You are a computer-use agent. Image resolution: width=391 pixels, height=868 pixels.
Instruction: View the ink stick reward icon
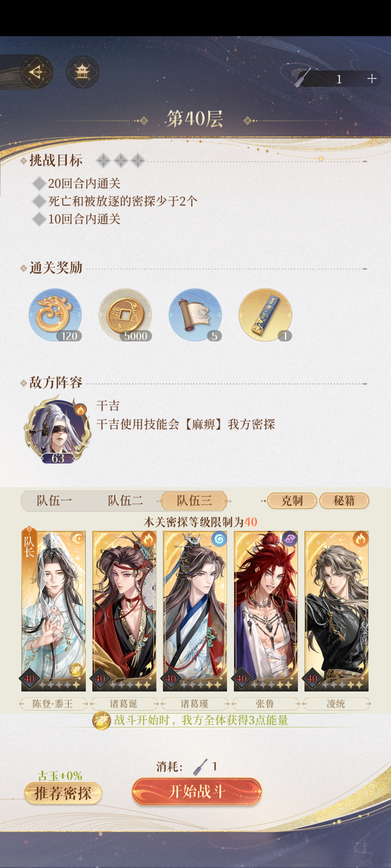(265, 315)
